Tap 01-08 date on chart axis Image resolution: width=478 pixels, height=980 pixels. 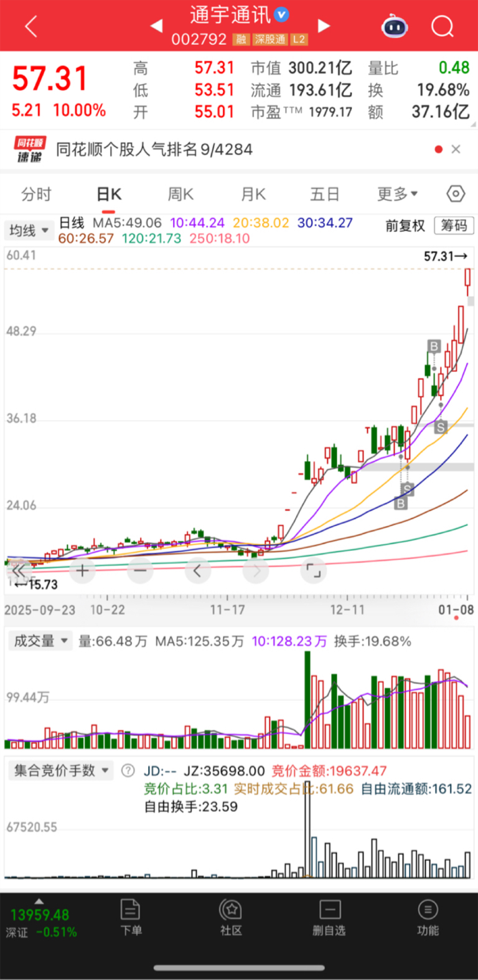point(456,610)
